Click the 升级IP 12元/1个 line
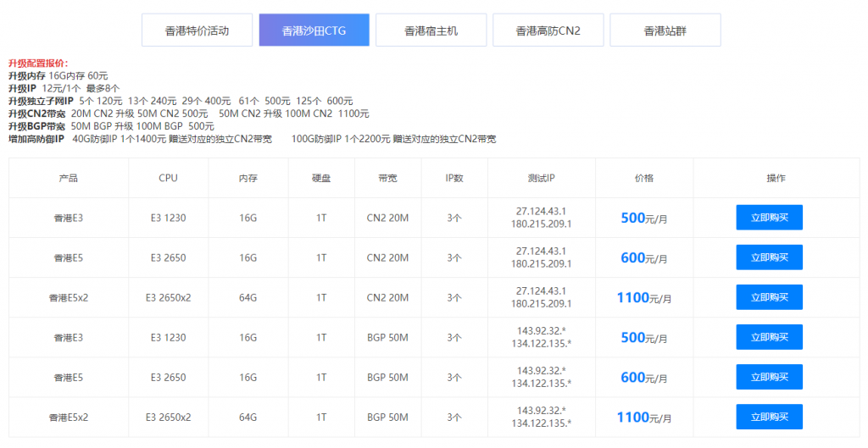 coord(64,88)
